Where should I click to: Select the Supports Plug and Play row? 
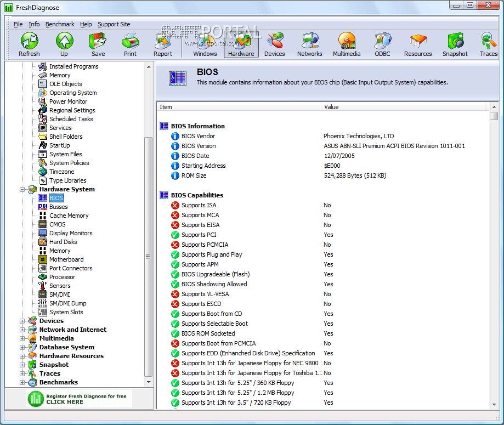[324, 254]
